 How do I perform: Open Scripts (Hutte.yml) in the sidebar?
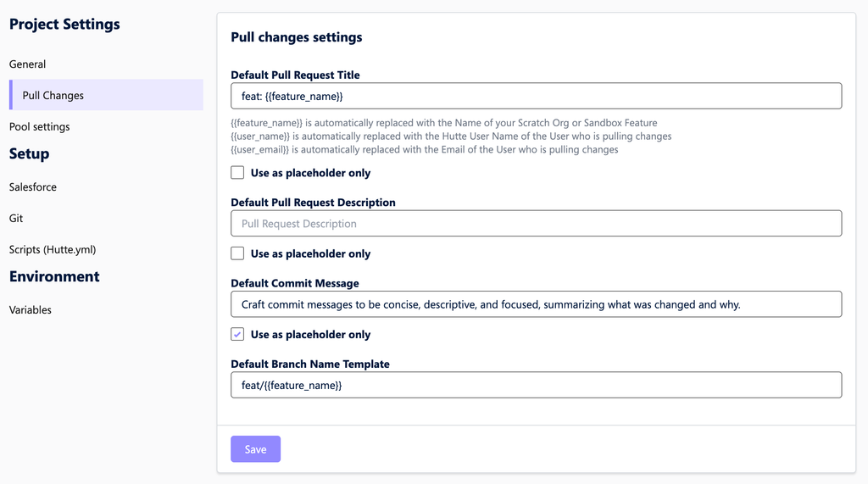pos(53,250)
